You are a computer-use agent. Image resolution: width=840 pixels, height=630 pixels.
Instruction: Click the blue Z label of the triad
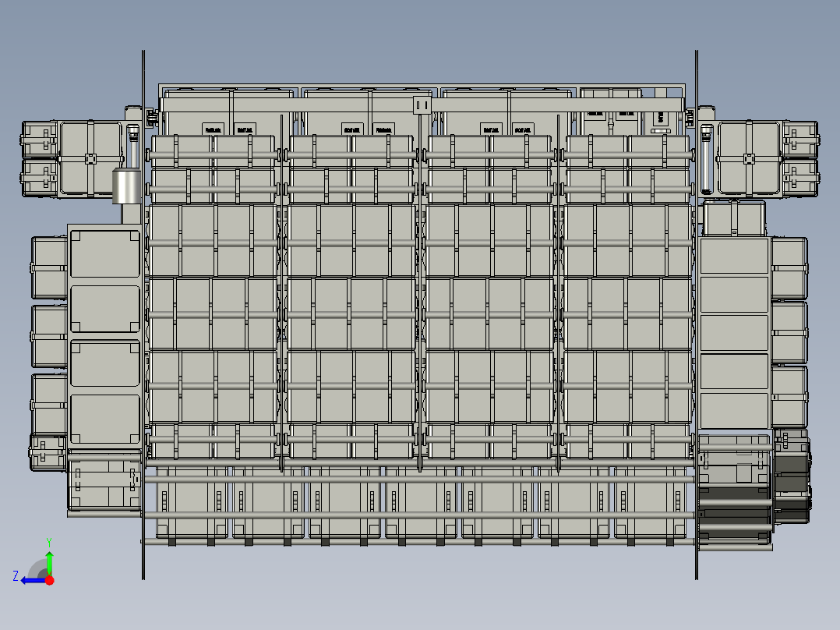point(16,576)
